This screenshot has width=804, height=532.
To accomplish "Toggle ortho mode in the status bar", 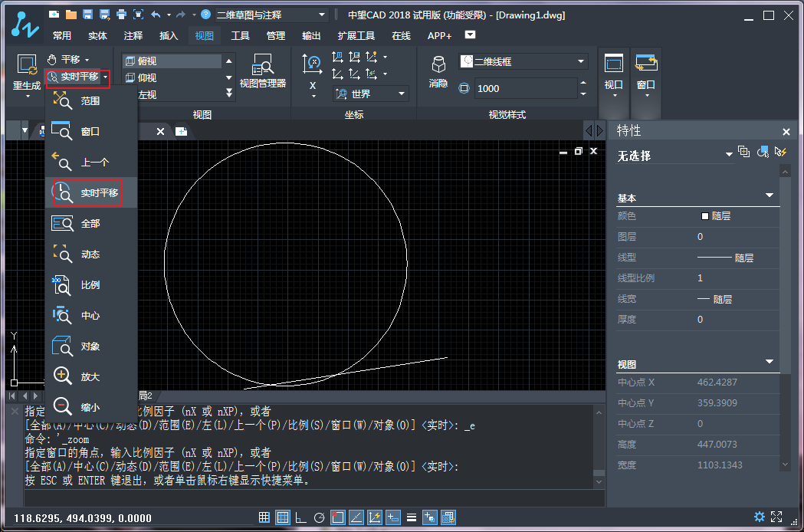I will tap(300, 517).
